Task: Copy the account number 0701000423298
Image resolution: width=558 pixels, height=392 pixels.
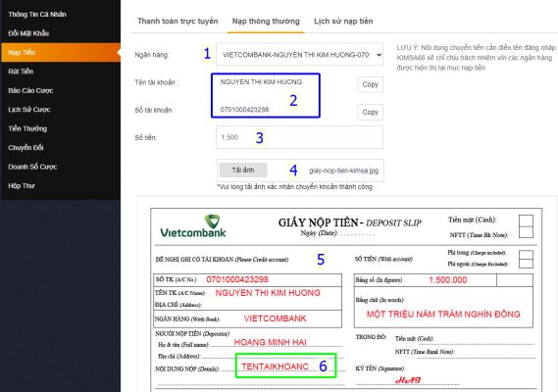Action: (x=370, y=112)
